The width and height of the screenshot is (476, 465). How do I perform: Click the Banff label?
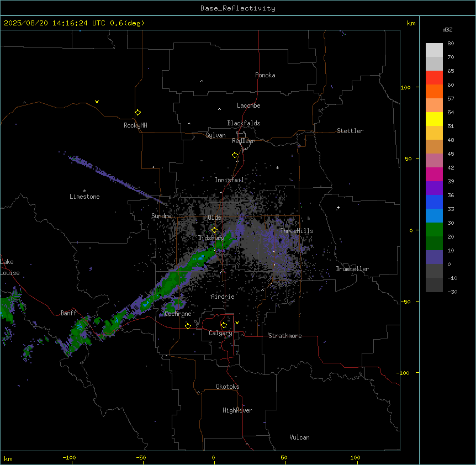click(x=68, y=313)
